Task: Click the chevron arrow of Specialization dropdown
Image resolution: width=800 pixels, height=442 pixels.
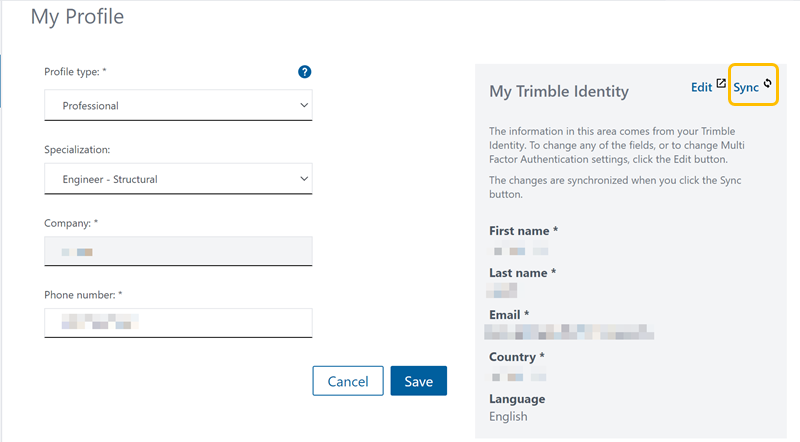Action: 304,179
